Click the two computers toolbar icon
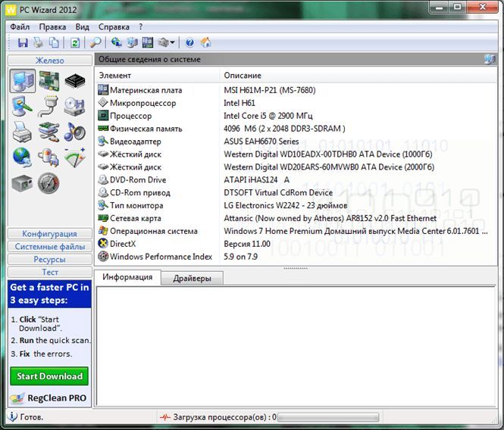Image resolution: width=504 pixels, height=430 pixels. click(132, 42)
